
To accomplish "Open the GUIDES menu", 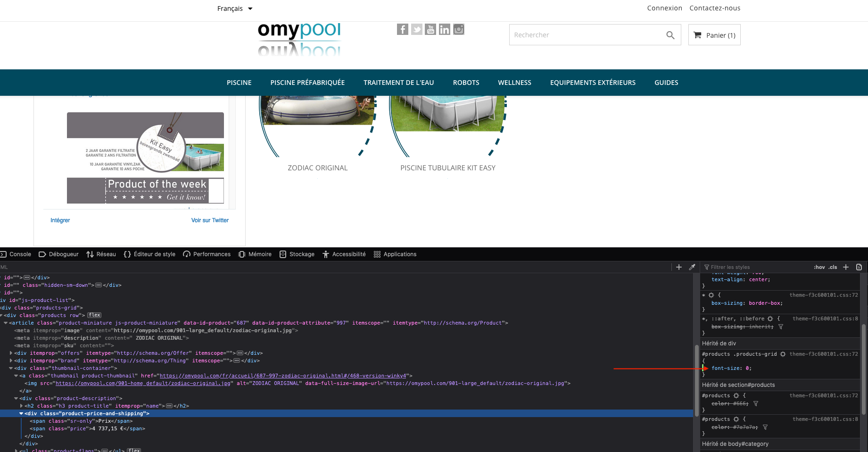I will coord(666,83).
